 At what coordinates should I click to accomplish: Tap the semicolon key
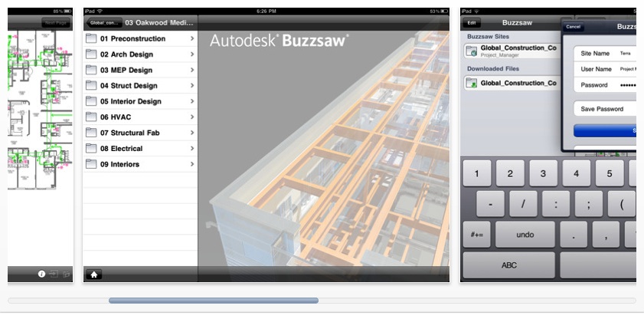point(589,204)
